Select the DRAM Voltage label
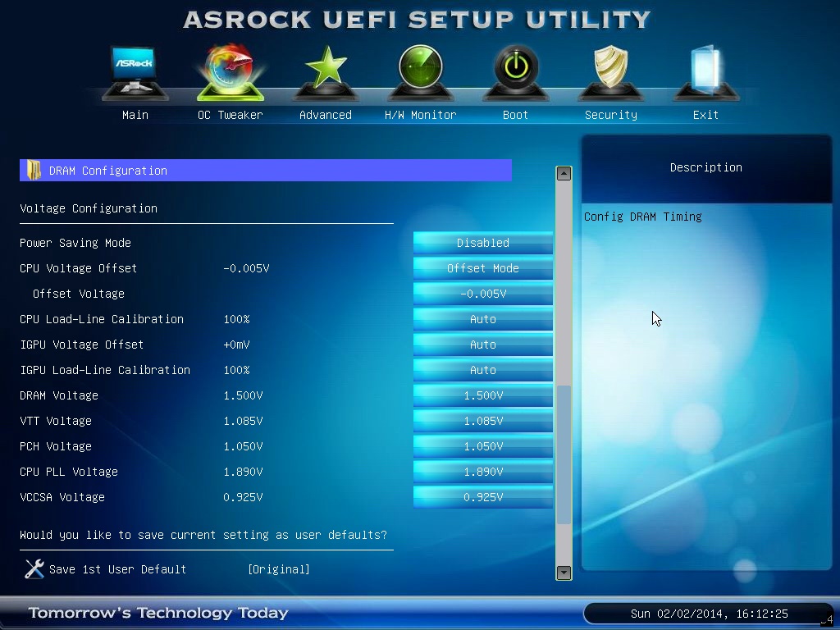Image resolution: width=840 pixels, height=630 pixels. click(59, 395)
